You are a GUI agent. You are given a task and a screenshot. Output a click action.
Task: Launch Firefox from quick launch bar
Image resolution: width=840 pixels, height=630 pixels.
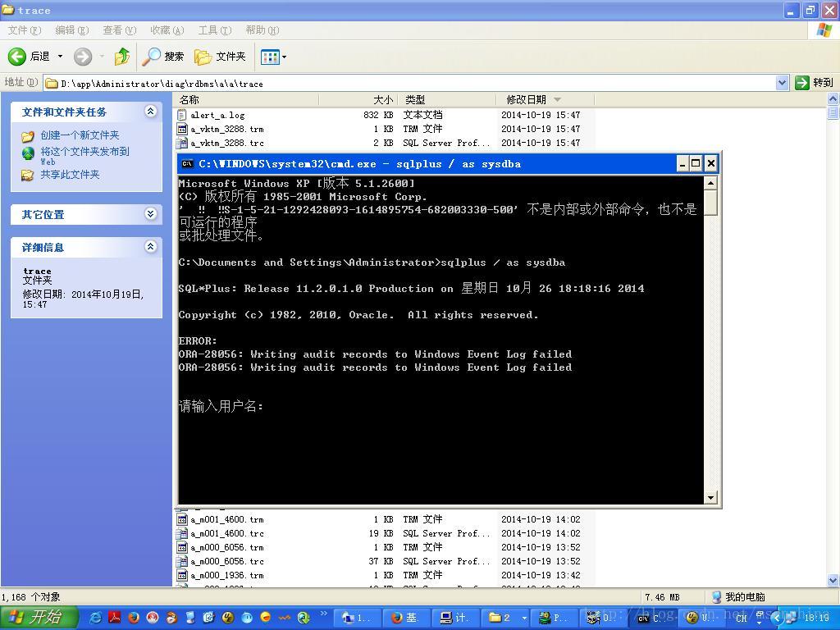pyautogui.click(x=134, y=618)
